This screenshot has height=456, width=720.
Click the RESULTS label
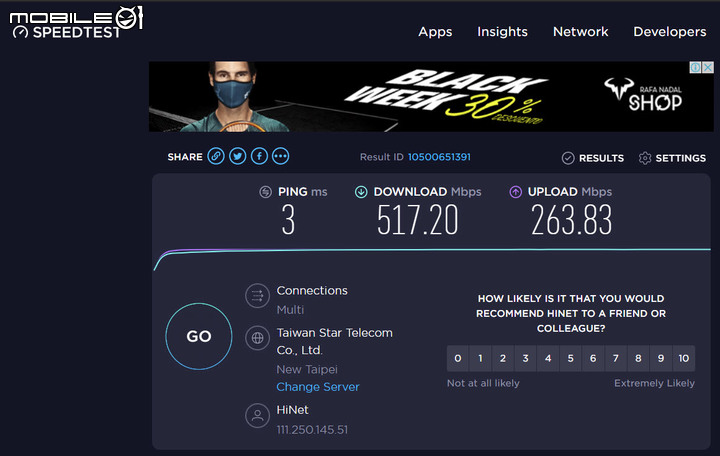(601, 158)
